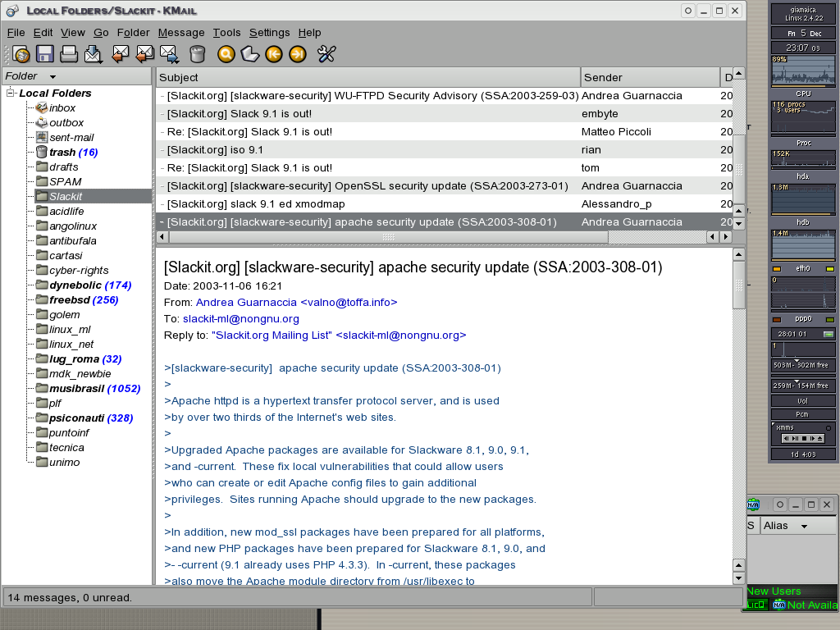Click the To address slackit-ml@nongnu.org link
The image size is (840, 630).
[241, 319]
